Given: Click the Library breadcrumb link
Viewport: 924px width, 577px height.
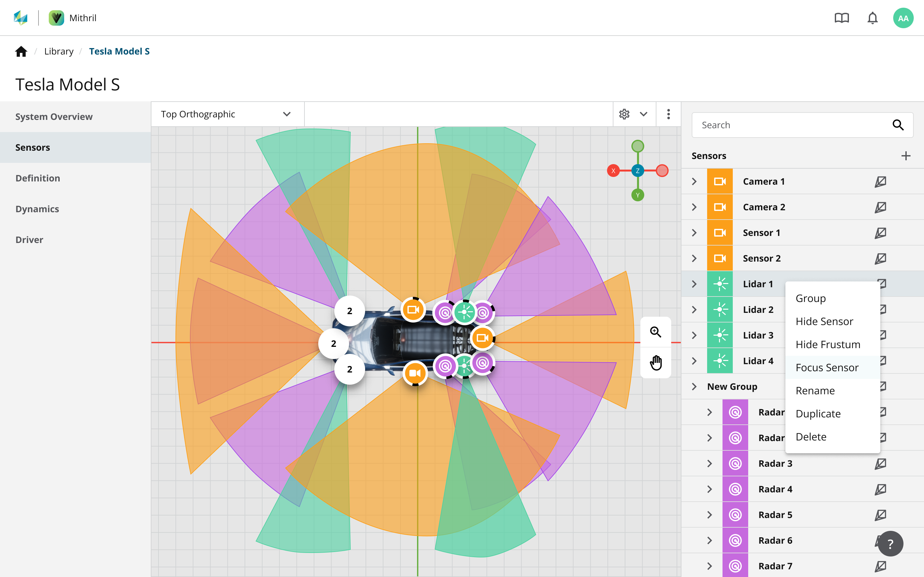Looking at the screenshot, I should (59, 51).
